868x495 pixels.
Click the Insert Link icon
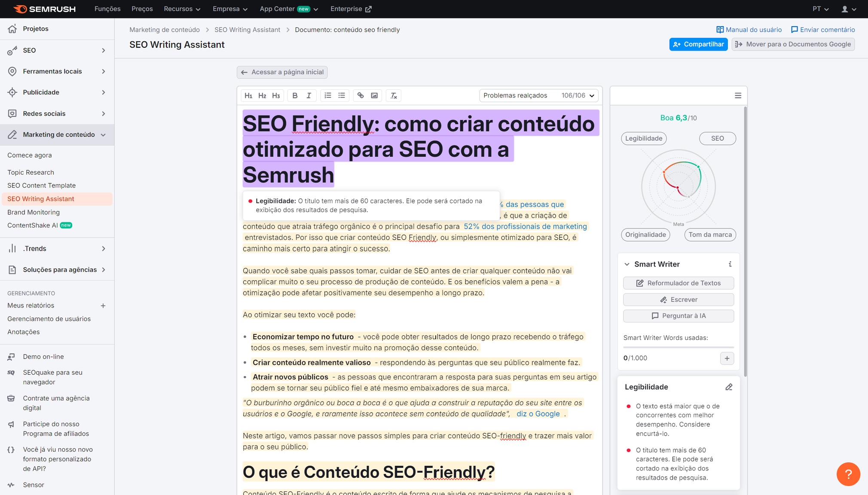[x=360, y=95]
